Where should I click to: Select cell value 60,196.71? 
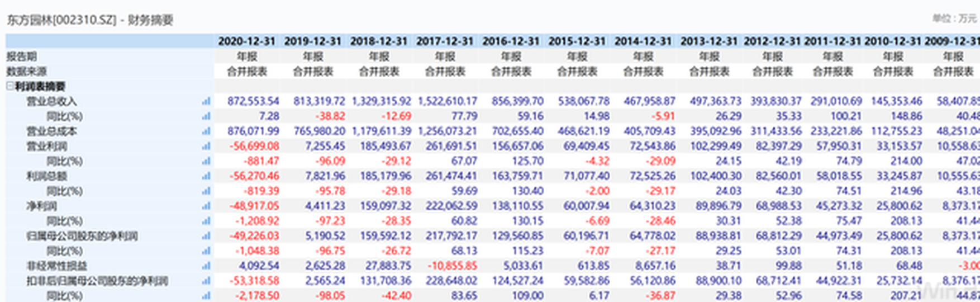tap(586, 236)
